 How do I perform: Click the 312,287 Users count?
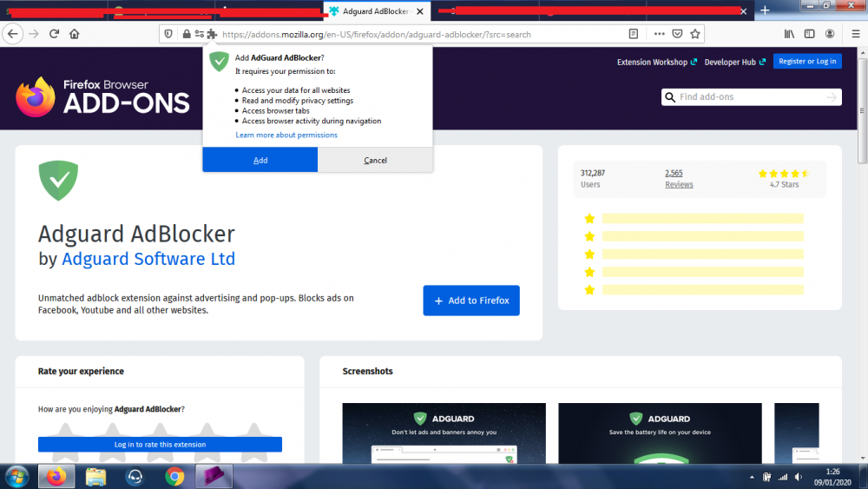pos(592,173)
